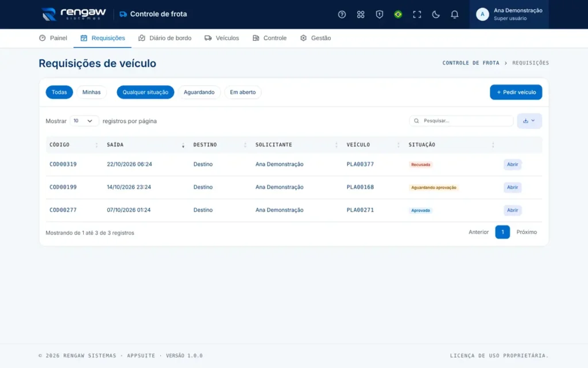Open requisition COD00319 with Abrir

pyautogui.click(x=512, y=164)
